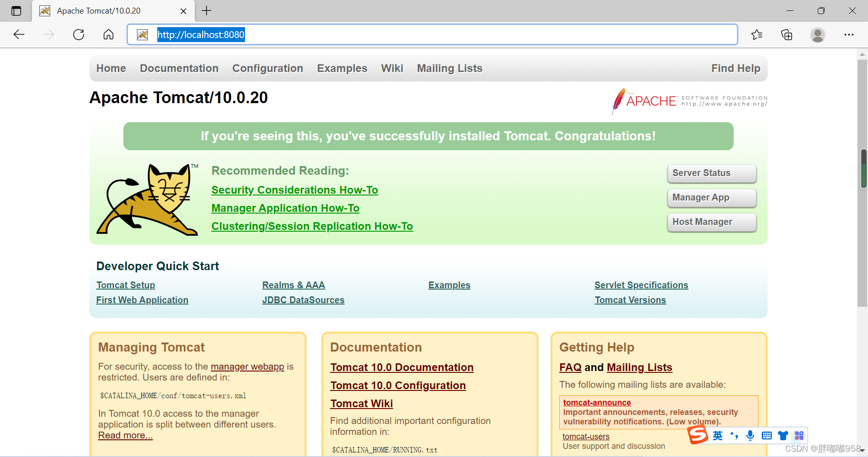Go back using the browser back arrow

[19, 34]
